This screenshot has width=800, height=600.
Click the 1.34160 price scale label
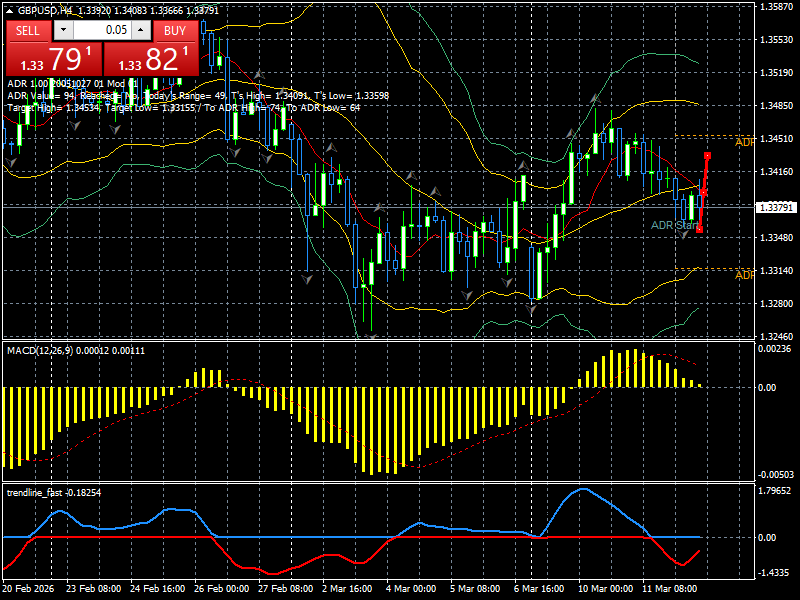pos(777,171)
